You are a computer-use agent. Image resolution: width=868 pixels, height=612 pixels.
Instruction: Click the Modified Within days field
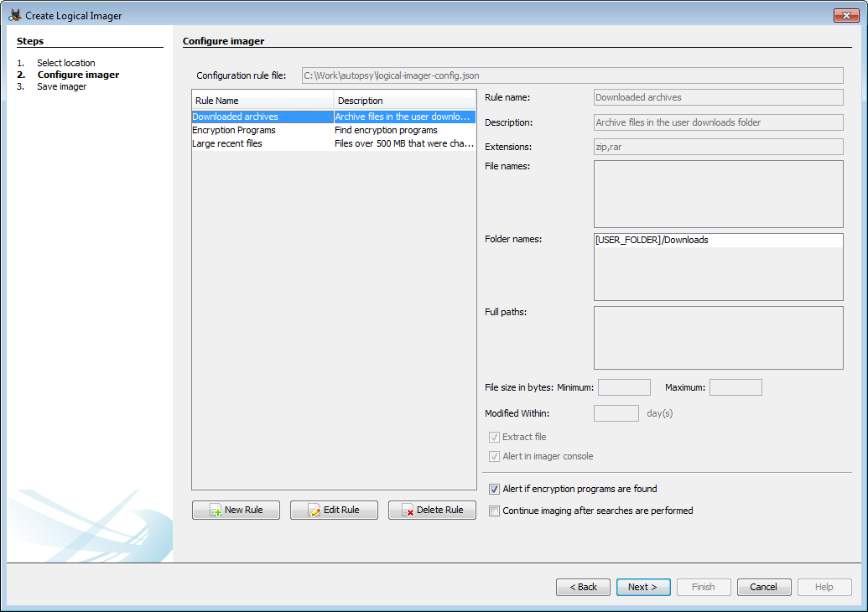(x=616, y=413)
